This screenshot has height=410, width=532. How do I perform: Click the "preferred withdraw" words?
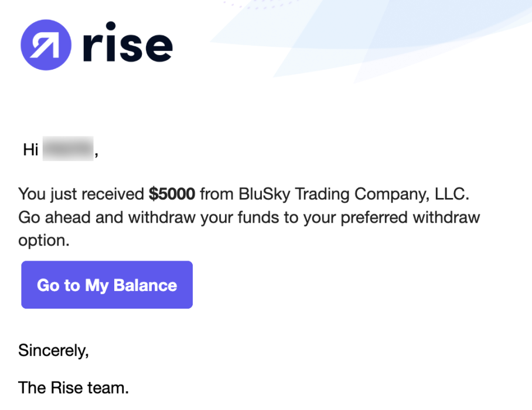tap(410, 217)
